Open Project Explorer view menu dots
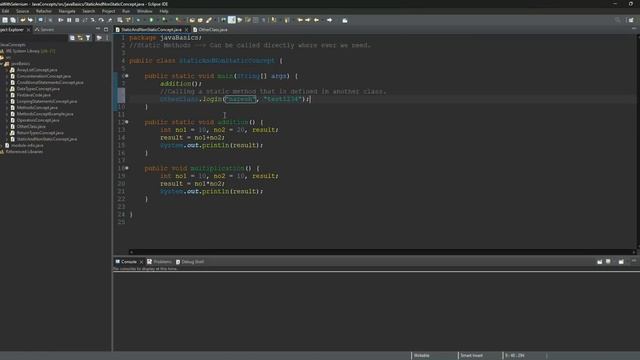 [107, 38]
